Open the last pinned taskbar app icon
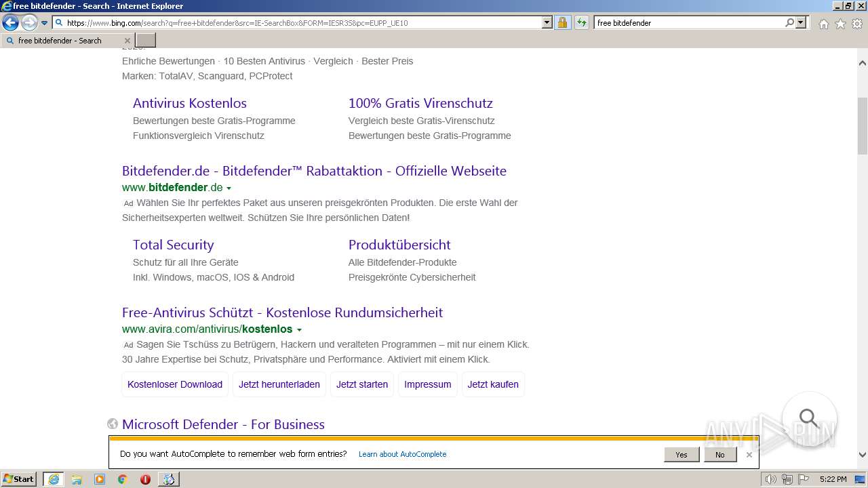This screenshot has width=868, height=488. pyautogui.click(x=168, y=479)
